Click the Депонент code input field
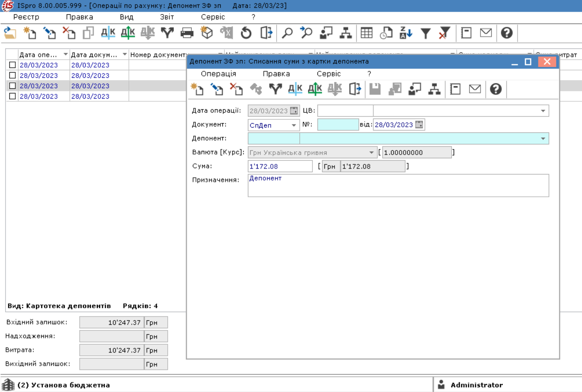 point(274,138)
